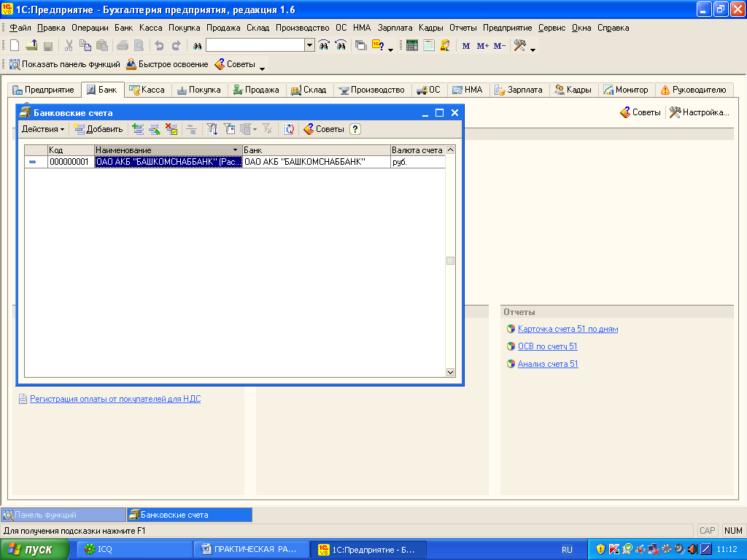
Task: Click the Open file icon in main toolbar
Action: click(31, 46)
